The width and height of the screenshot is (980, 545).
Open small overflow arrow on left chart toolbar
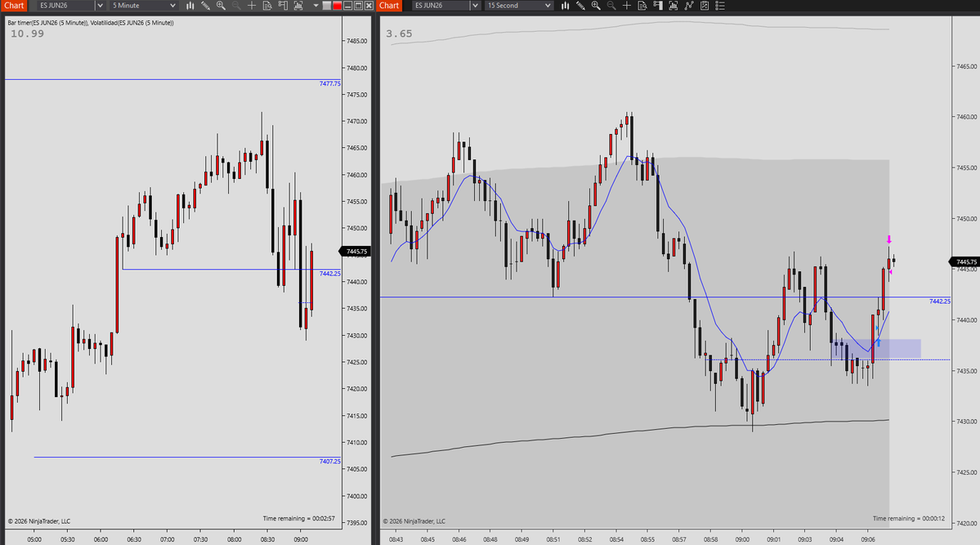pos(315,6)
